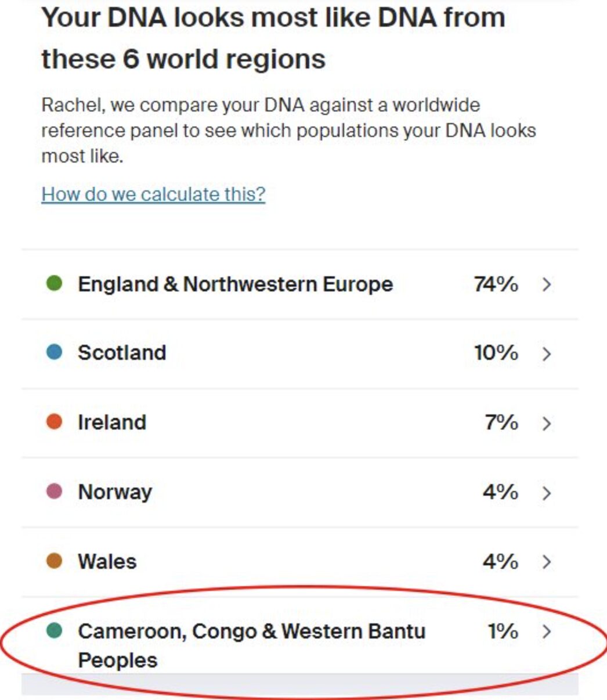Select the England & Northwestern Europe label

click(235, 284)
